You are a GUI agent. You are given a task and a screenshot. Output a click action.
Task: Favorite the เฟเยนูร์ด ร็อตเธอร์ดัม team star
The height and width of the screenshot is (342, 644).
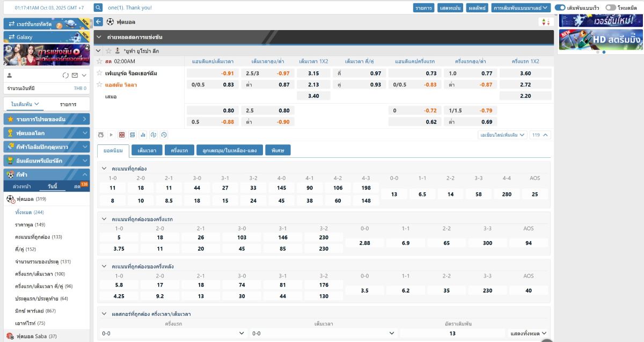[99, 73]
